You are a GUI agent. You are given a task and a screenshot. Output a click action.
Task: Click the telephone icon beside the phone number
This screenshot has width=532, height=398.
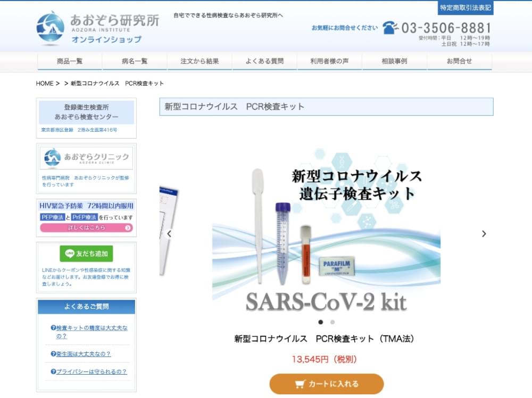coord(390,28)
